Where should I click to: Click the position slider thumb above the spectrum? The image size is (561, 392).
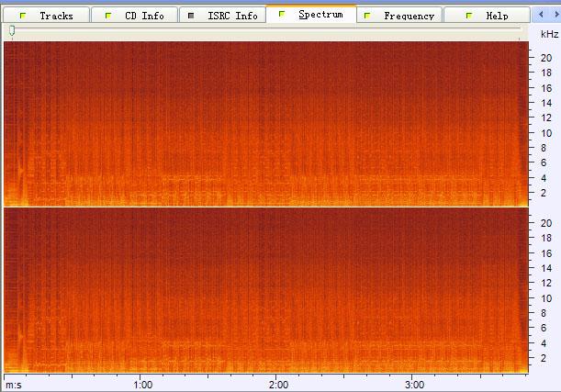(x=12, y=31)
